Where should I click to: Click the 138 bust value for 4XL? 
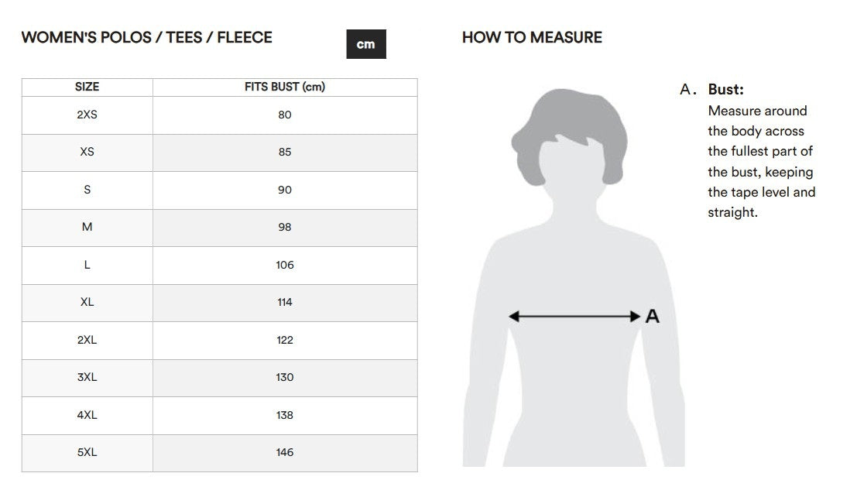tap(285, 415)
